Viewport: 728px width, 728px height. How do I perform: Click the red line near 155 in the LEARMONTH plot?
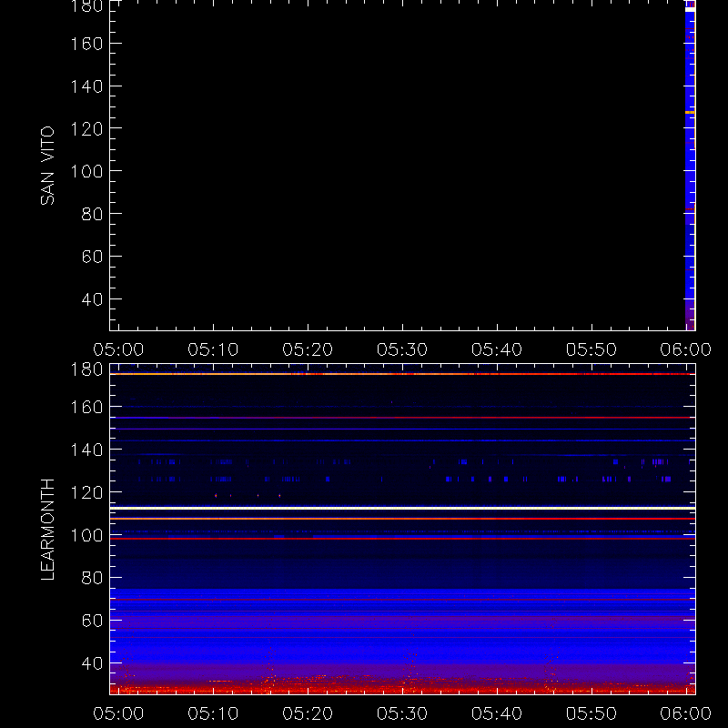click(402, 418)
